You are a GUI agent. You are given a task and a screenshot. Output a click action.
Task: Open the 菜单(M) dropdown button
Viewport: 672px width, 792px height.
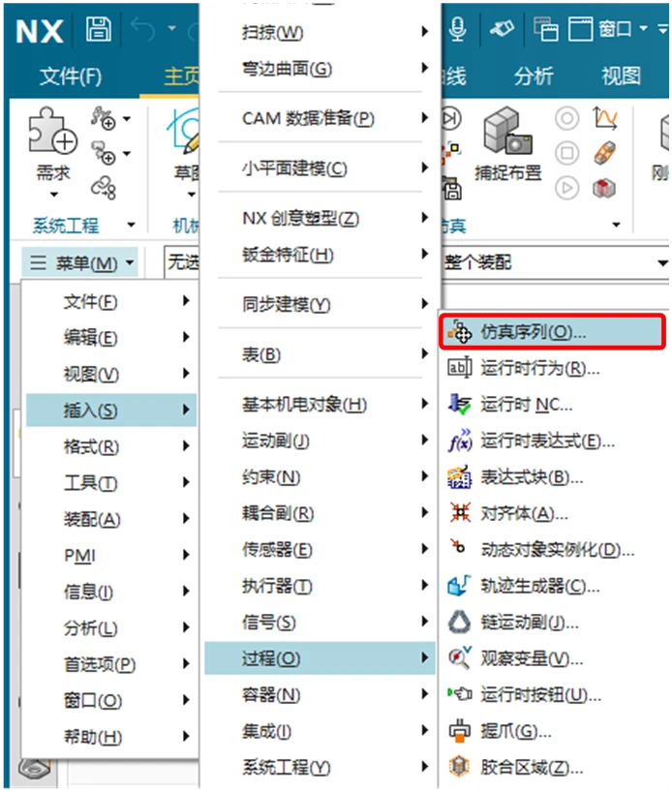coord(80,262)
